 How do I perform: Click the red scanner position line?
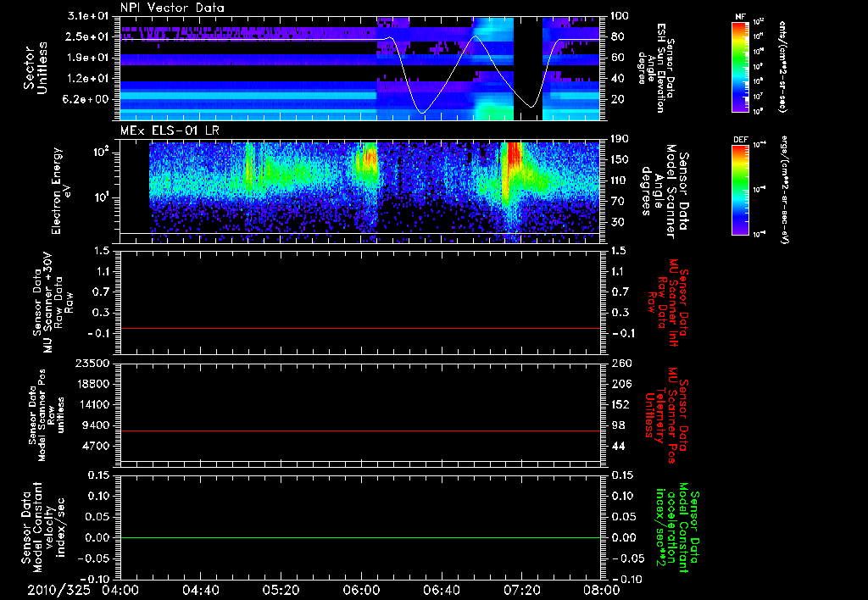(x=360, y=431)
